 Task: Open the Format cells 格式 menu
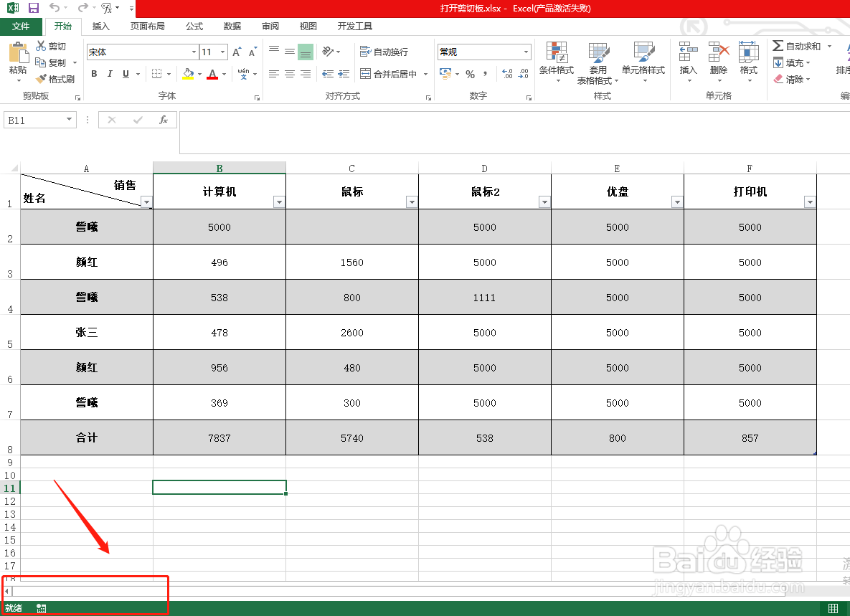749,62
